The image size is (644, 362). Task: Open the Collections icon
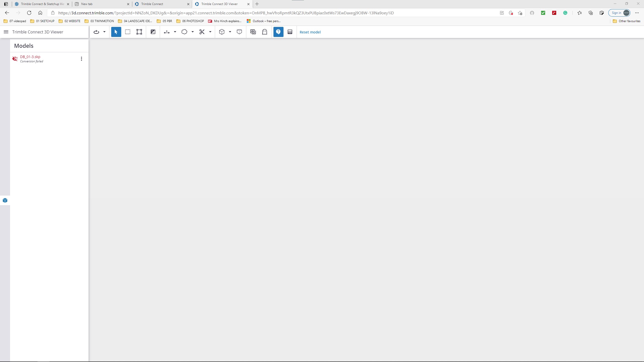tap(591, 13)
